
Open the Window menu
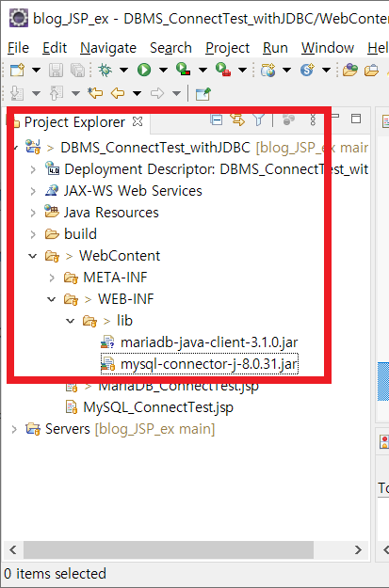(328, 48)
